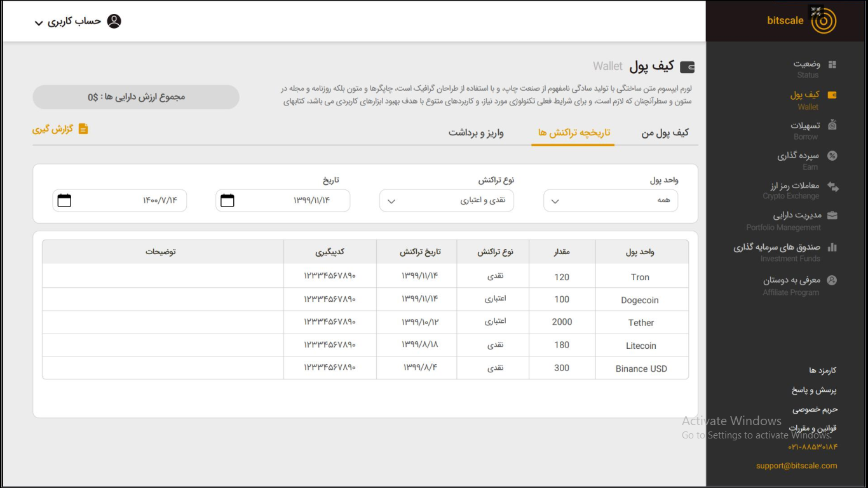Open Investment Funds chart icon

point(832,247)
